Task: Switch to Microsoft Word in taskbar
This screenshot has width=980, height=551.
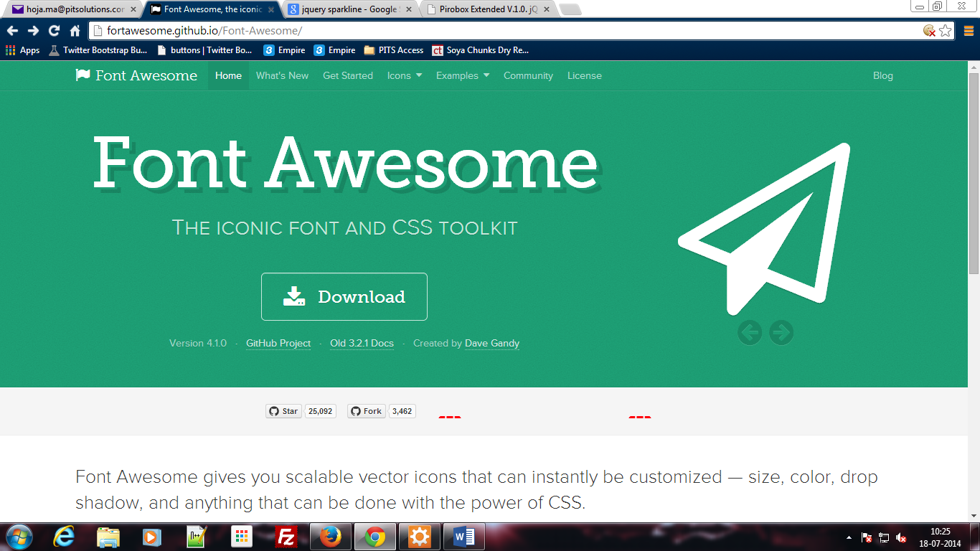Action: [x=464, y=537]
